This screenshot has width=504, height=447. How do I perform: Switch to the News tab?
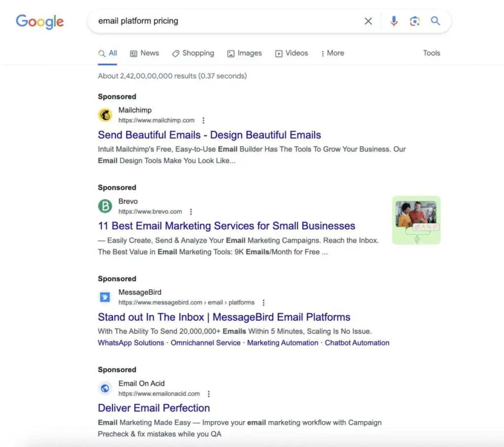(144, 53)
